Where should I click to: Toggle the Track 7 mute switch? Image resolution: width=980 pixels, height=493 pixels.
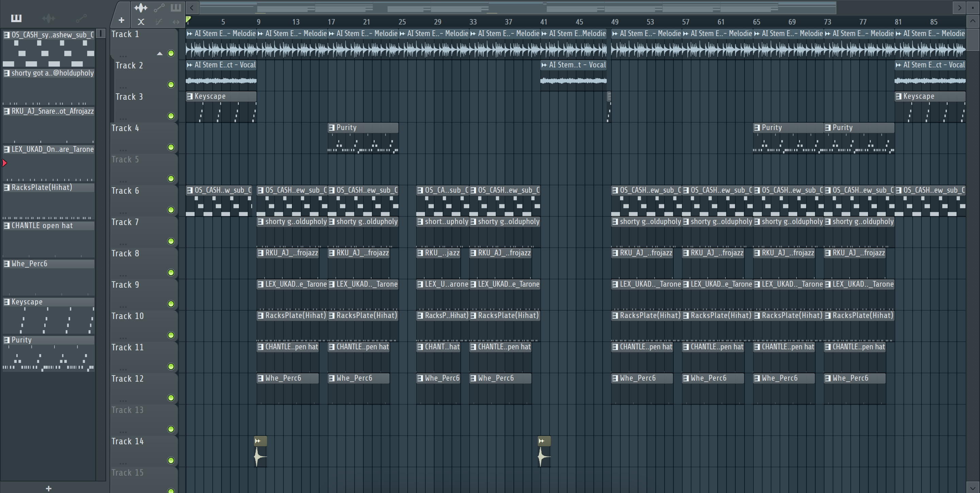tap(171, 241)
